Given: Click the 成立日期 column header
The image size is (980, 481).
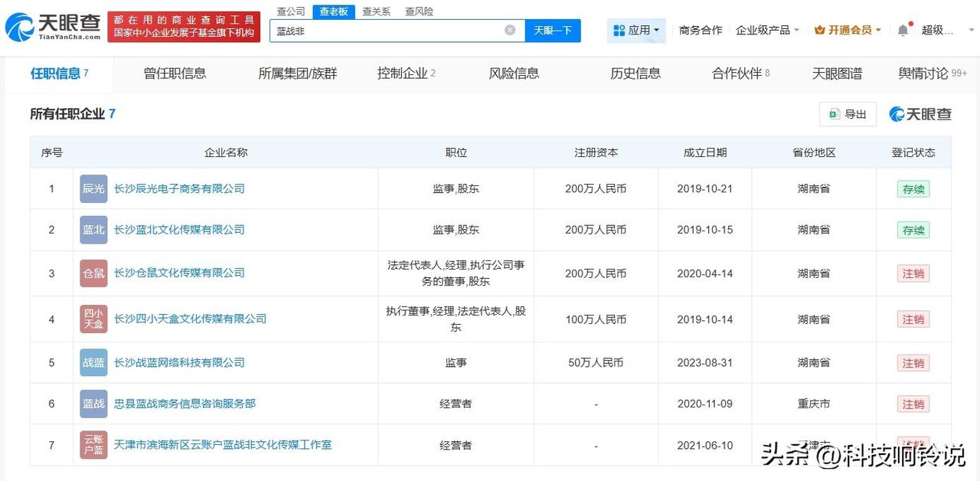Looking at the screenshot, I should 705,152.
